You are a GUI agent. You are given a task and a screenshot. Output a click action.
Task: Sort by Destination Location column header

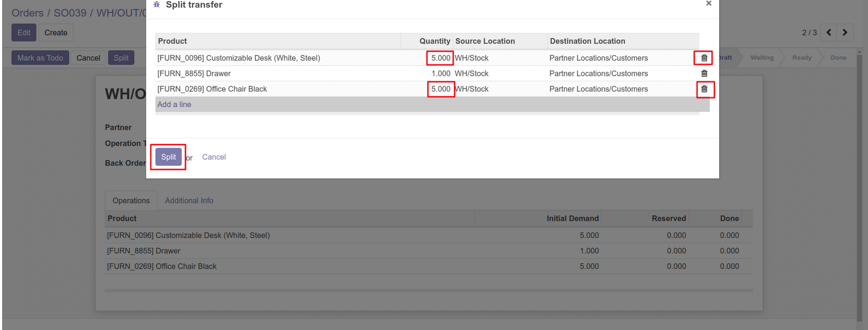coord(587,41)
